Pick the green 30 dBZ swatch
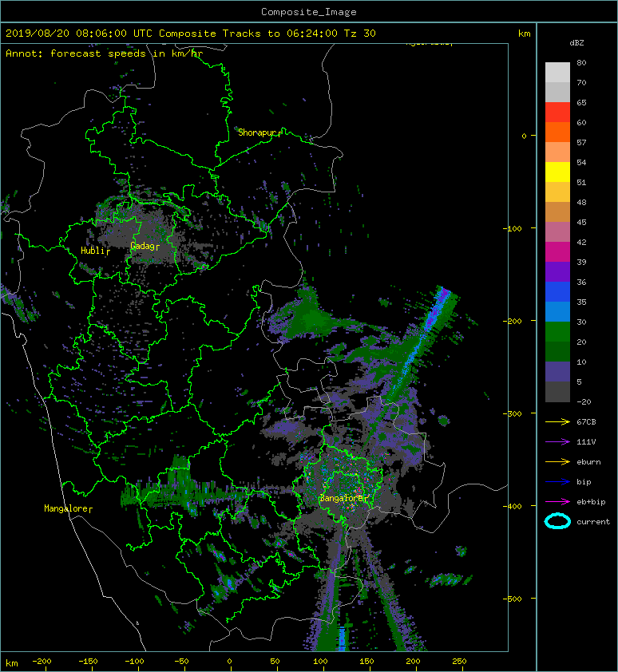The height and width of the screenshot is (672, 618). coord(557,331)
